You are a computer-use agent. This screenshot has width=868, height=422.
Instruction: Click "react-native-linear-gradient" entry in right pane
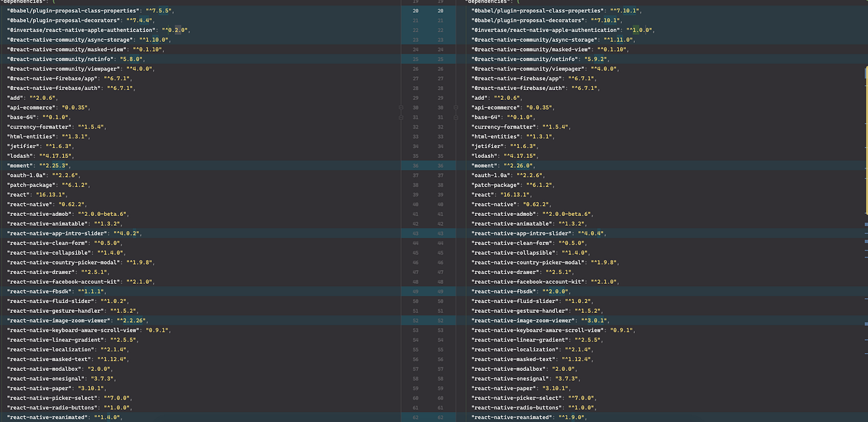click(x=538, y=340)
